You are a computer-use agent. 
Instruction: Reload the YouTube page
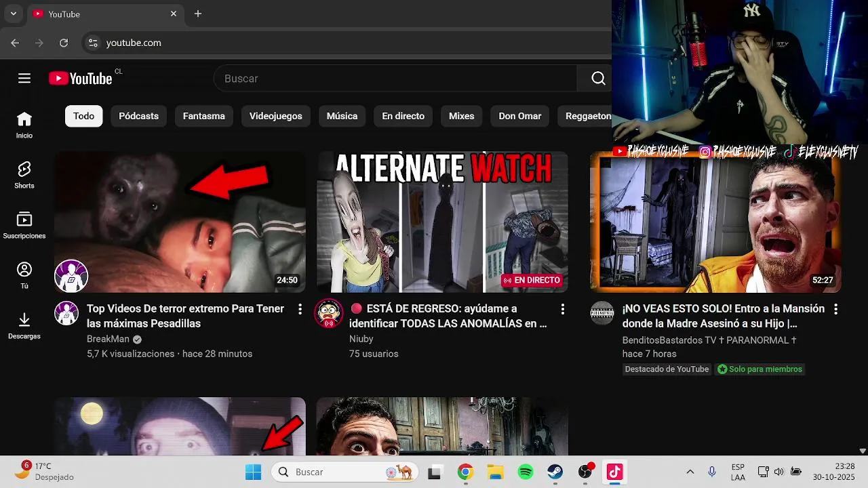64,43
